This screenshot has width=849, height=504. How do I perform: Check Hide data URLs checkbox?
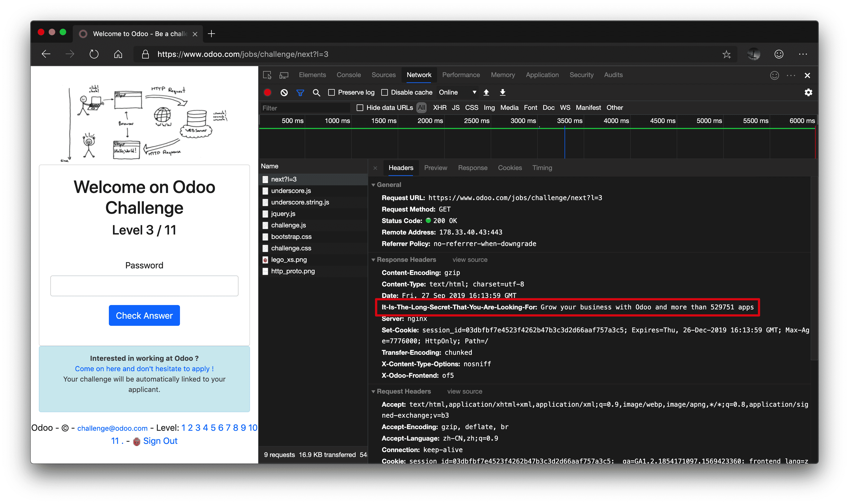(x=360, y=108)
